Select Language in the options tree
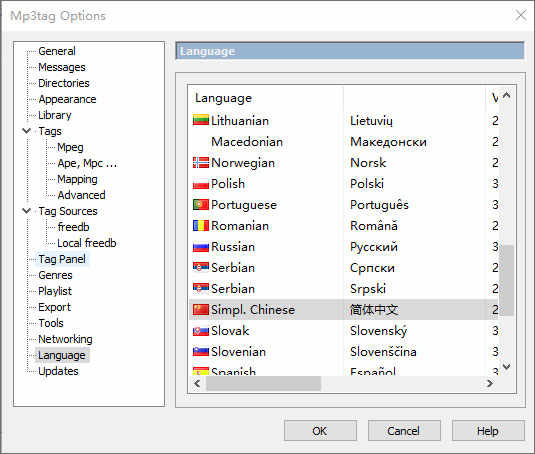Screen dimensions: 535x454 pyautogui.click(x=62, y=355)
